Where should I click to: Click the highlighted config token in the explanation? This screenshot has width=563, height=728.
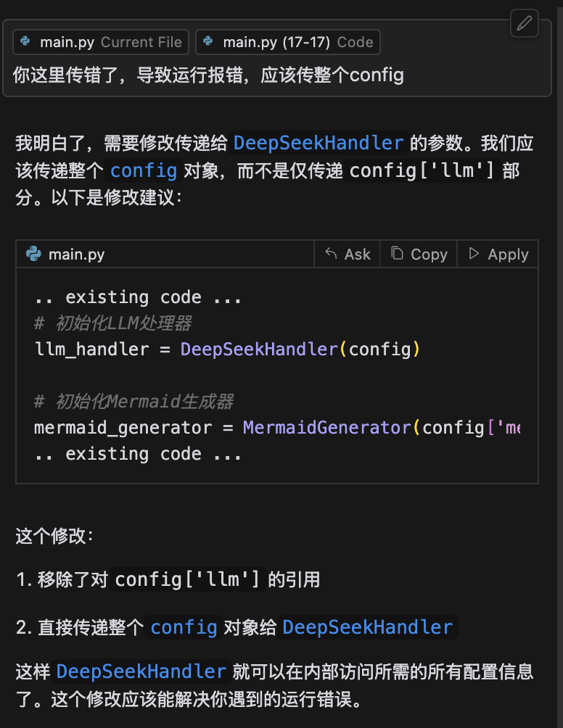(143, 170)
